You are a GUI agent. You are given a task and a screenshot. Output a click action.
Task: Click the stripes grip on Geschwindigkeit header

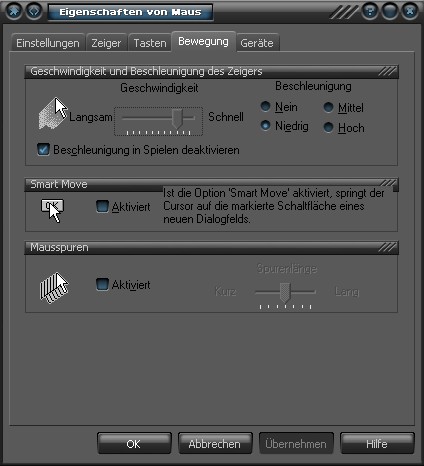[x=388, y=71]
